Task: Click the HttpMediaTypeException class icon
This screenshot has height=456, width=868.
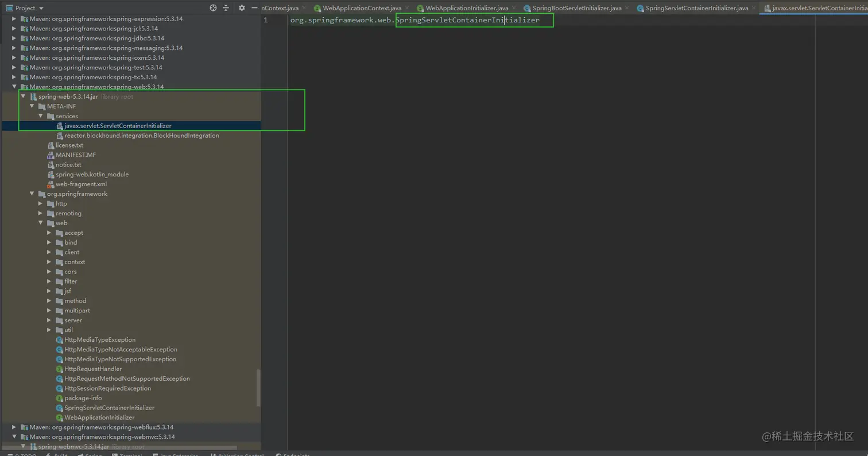Action: [59, 340]
